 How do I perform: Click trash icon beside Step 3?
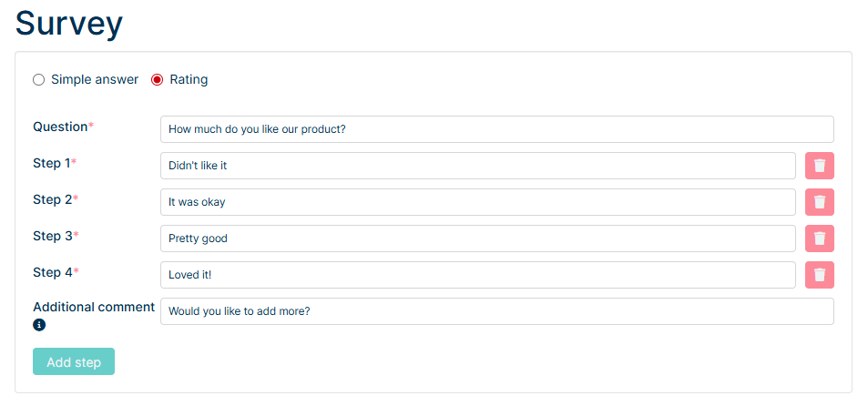coord(820,239)
